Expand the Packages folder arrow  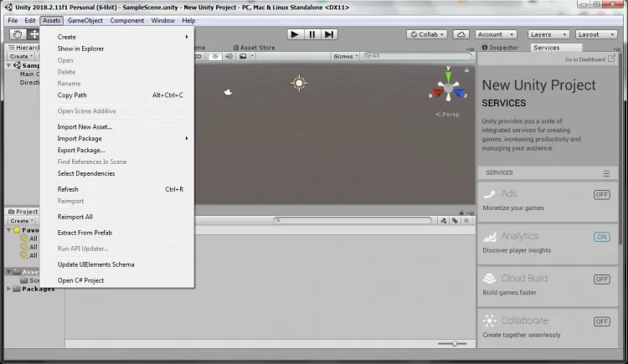coord(9,289)
